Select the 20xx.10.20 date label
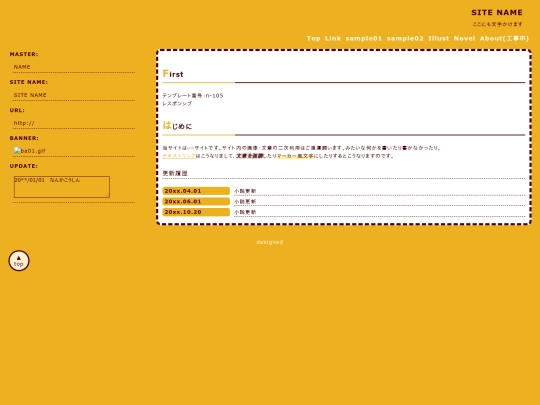Screen dimensions: 540x405 196,212
